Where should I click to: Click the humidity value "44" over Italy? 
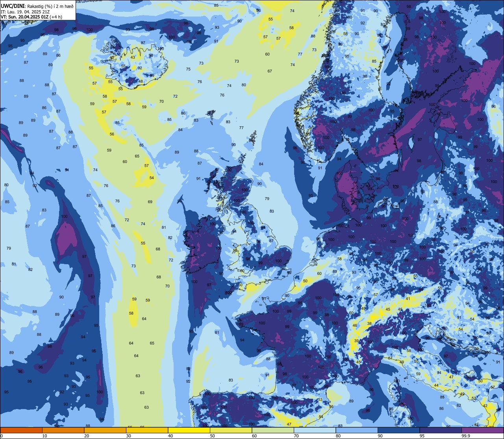[x=436, y=385]
